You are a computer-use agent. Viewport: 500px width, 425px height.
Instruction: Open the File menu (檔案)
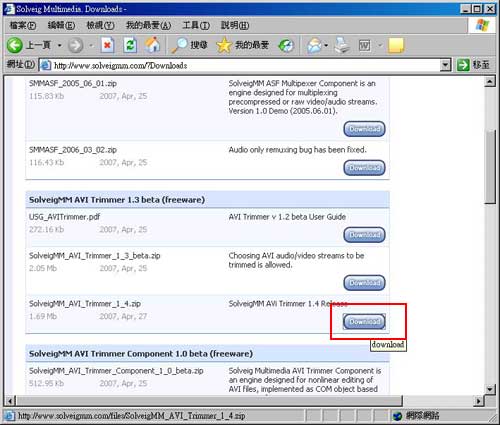[x=23, y=25]
